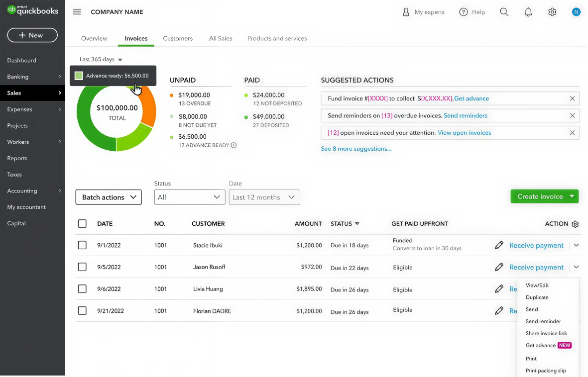Edit the Stacie Ibuki invoice with the pencil icon
This screenshot has width=588, height=377.
pos(499,245)
